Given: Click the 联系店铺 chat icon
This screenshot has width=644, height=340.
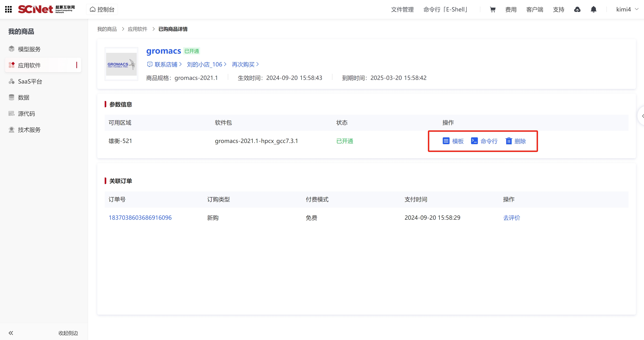Looking at the screenshot, I should point(150,64).
